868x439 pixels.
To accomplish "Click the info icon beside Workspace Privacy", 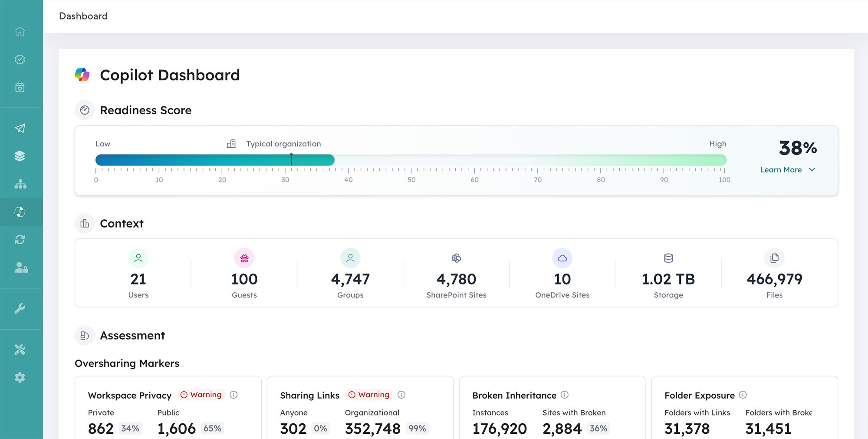I will click(234, 395).
